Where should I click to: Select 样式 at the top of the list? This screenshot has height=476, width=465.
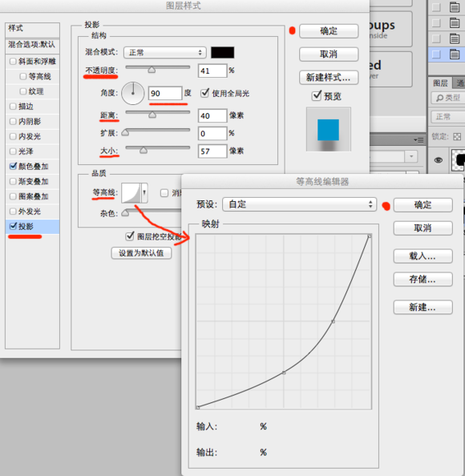tap(32, 29)
